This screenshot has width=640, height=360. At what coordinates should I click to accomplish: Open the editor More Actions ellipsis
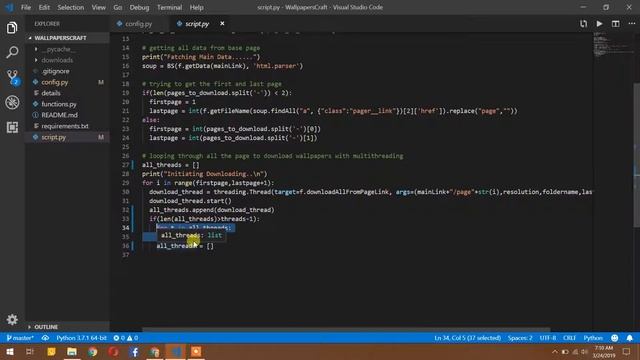coord(631,24)
